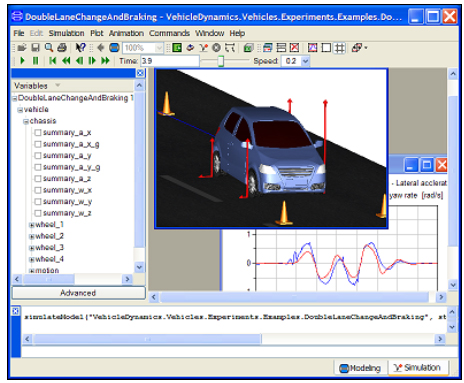Screen dimensions: 464x383
Task: Check the summary_a_x variable checkbox
Action: coord(38,133)
